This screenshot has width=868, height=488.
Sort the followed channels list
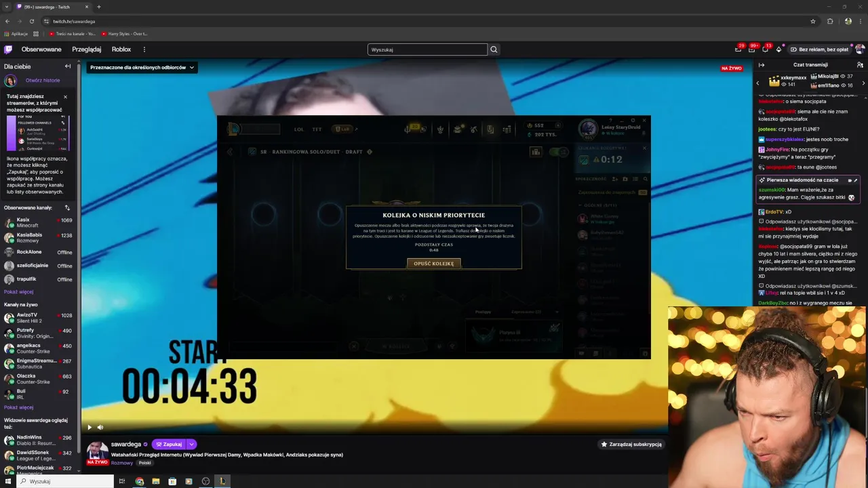click(67, 207)
